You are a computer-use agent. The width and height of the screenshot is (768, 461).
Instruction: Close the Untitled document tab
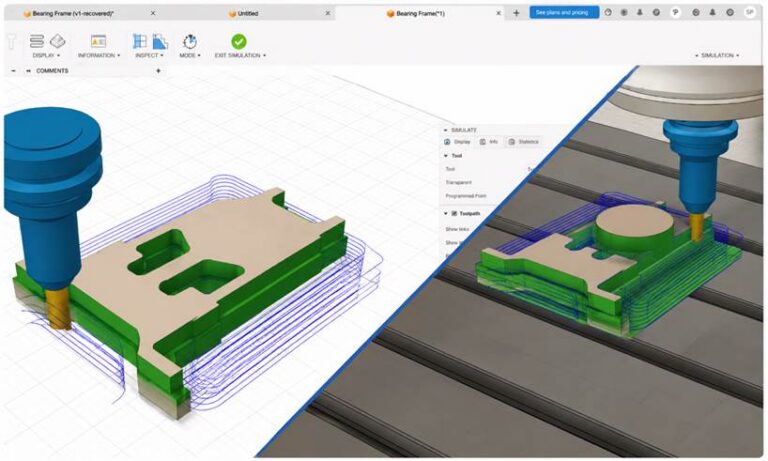pos(328,13)
